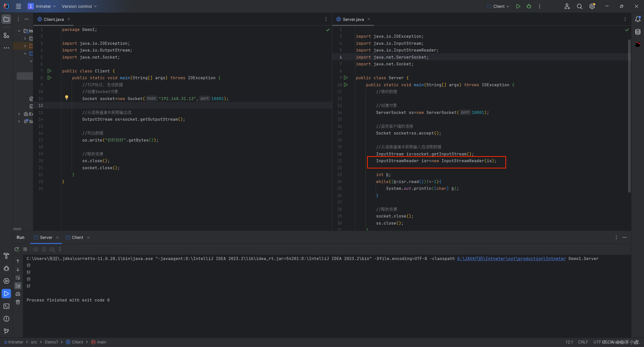Open the Problems tool window icon
Screen dimensions: 644x347
(6, 319)
